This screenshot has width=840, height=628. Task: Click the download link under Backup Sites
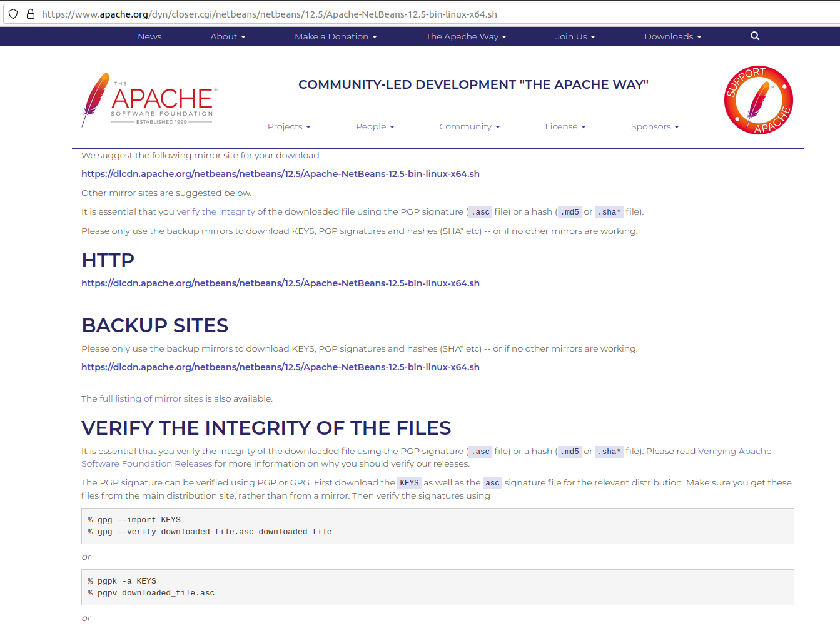[x=280, y=367]
